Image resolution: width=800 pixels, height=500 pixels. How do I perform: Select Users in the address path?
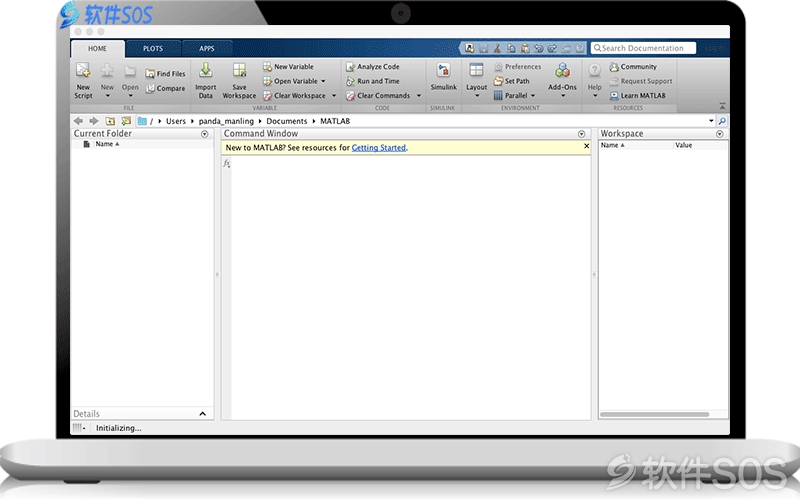[176, 121]
